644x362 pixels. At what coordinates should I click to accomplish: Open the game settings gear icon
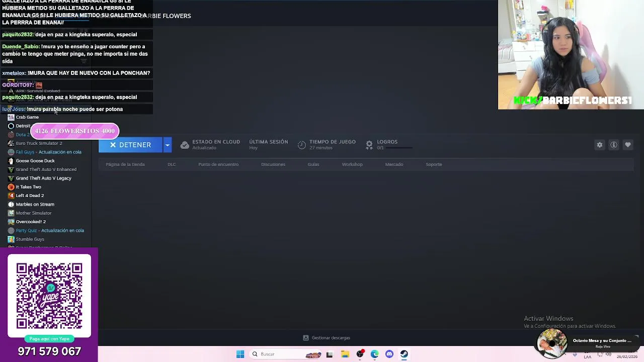click(x=600, y=145)
